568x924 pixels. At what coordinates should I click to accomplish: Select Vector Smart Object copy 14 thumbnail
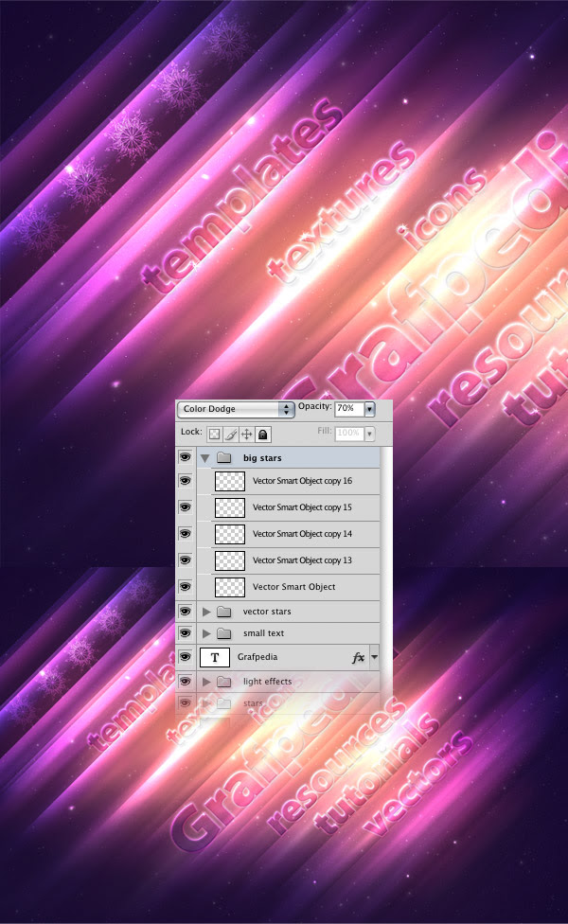click(x=230, y=535)
